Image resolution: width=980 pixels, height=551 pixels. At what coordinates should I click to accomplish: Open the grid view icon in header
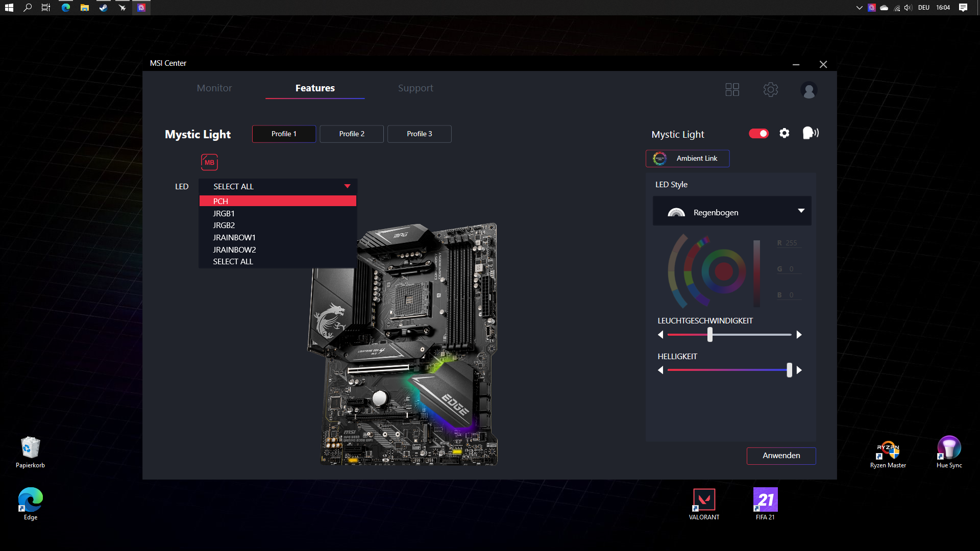[732, 90]
